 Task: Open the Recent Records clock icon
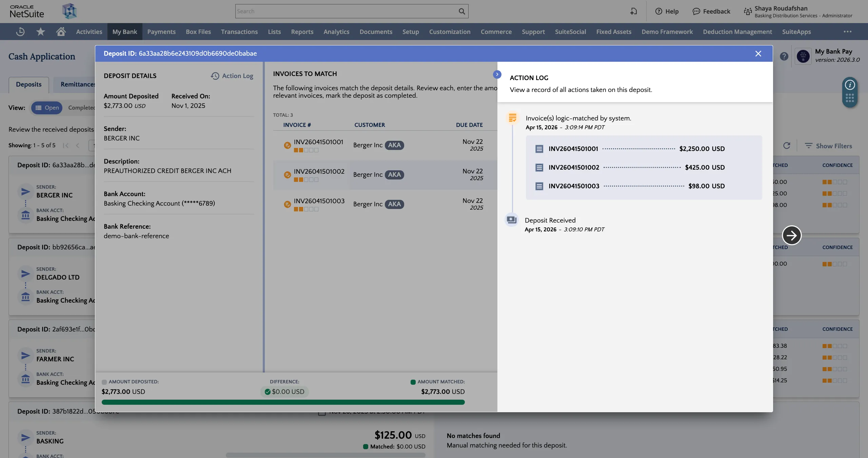pos(20,32)
